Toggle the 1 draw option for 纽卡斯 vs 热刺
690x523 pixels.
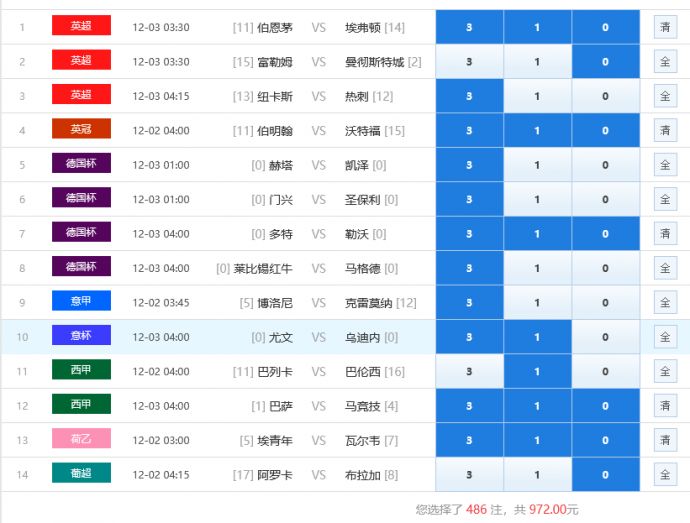[537, 96]
